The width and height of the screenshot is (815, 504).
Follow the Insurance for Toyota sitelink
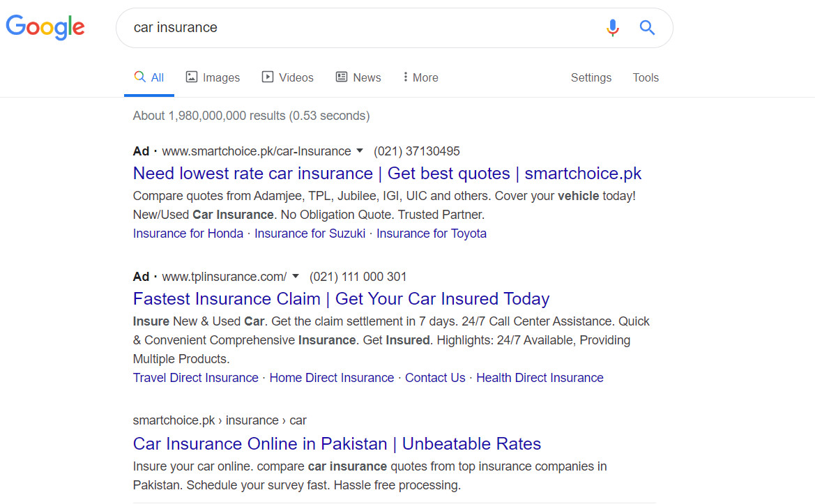click(x=432, y=234)
